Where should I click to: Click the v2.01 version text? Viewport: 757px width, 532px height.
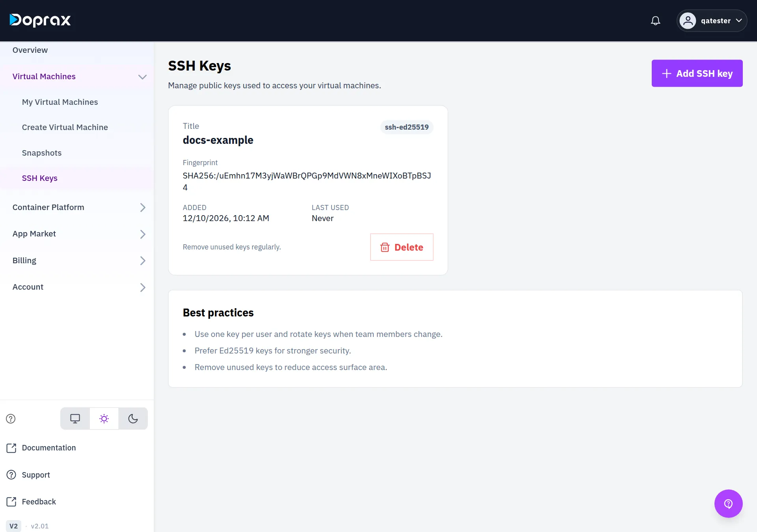(39, 526)
